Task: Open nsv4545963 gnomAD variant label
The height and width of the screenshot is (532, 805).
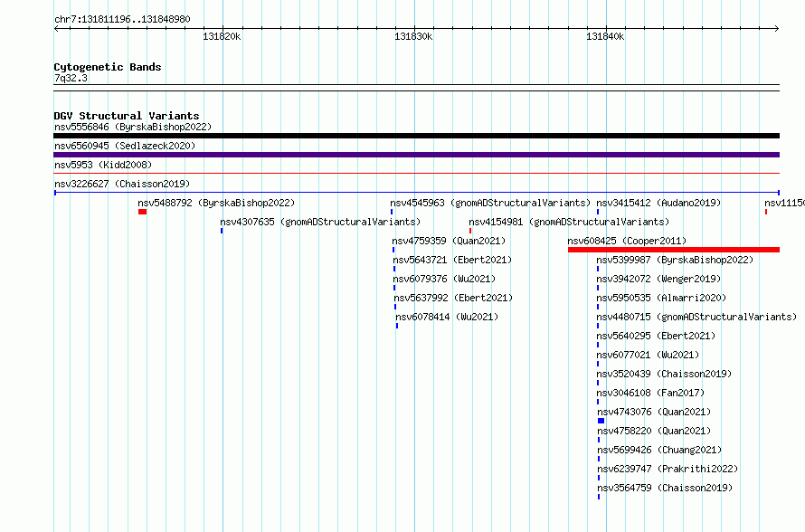Action: (490, 203)
